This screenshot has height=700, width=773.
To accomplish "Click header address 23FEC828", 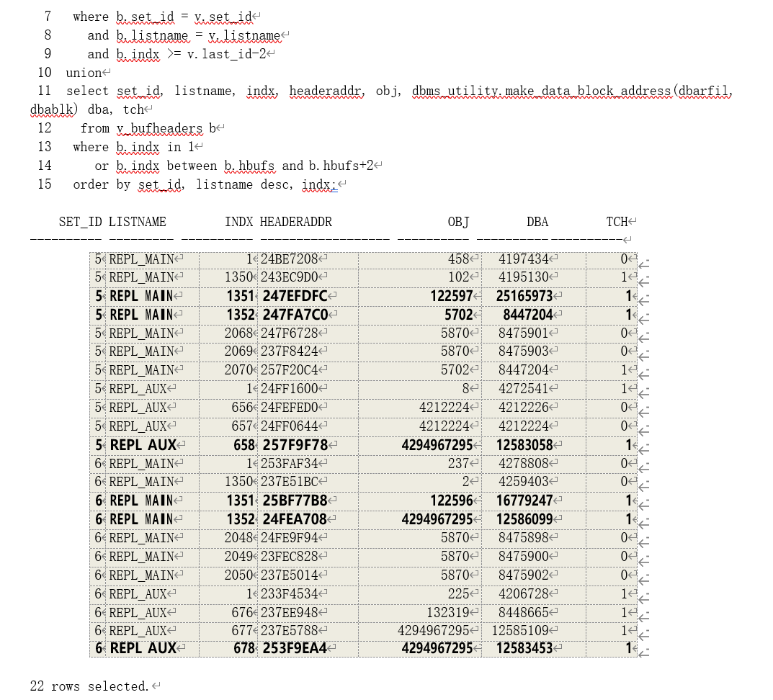I will (x=289, y=557).
